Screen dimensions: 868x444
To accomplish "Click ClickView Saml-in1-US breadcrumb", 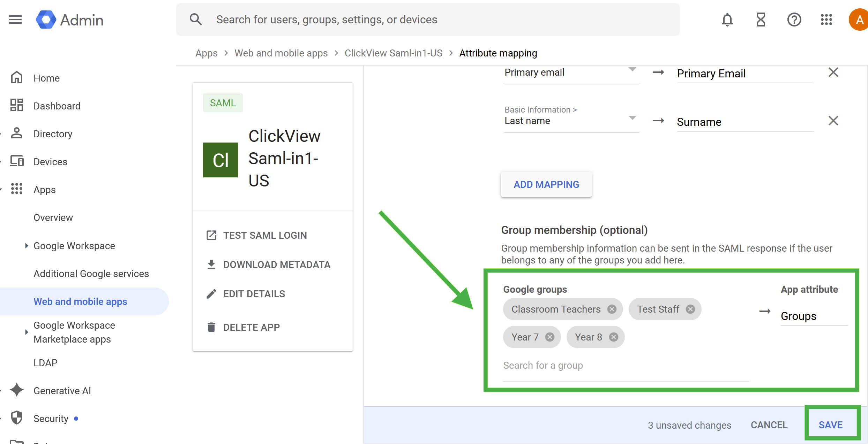I will 394,53.
